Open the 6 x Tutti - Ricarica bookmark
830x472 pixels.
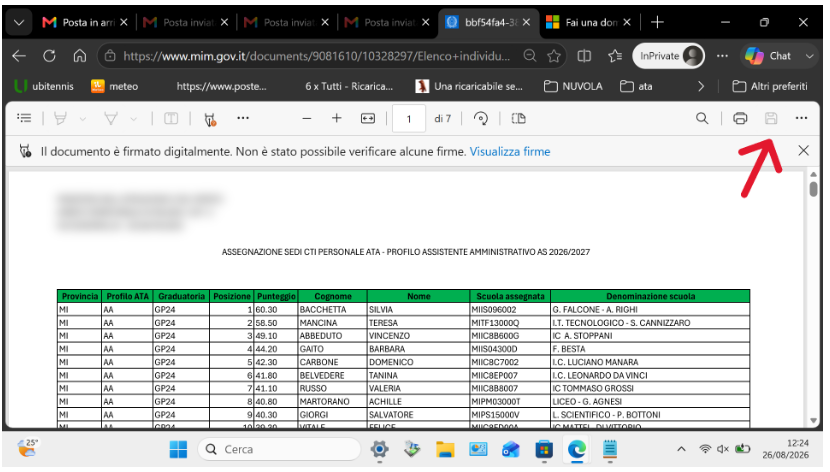(x=349, y=86)
